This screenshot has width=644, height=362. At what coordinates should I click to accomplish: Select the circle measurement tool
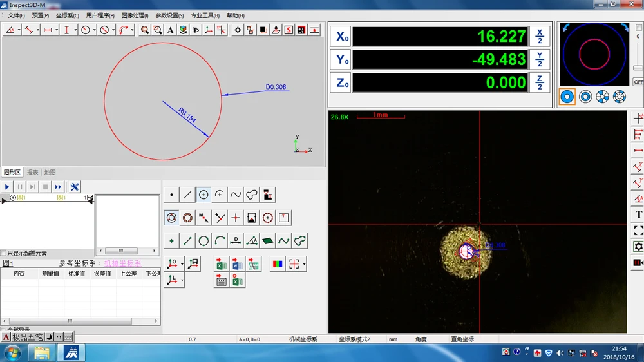(204, 195)
